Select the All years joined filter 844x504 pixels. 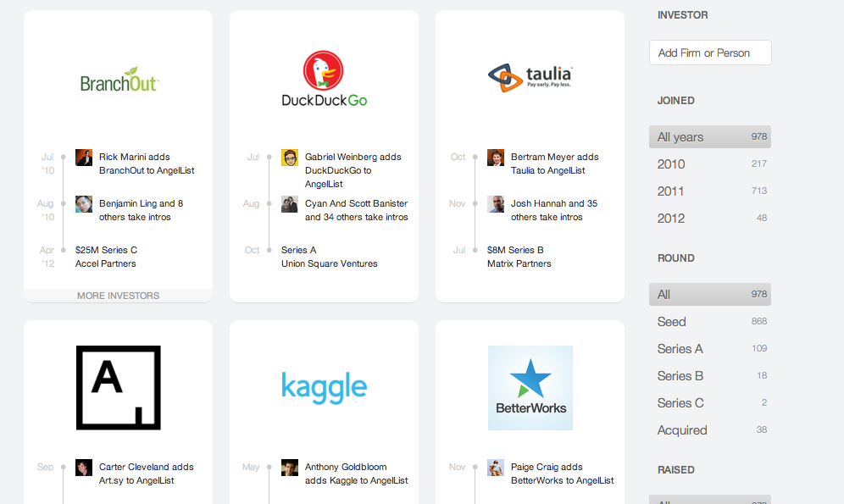[x=710, y=136]
